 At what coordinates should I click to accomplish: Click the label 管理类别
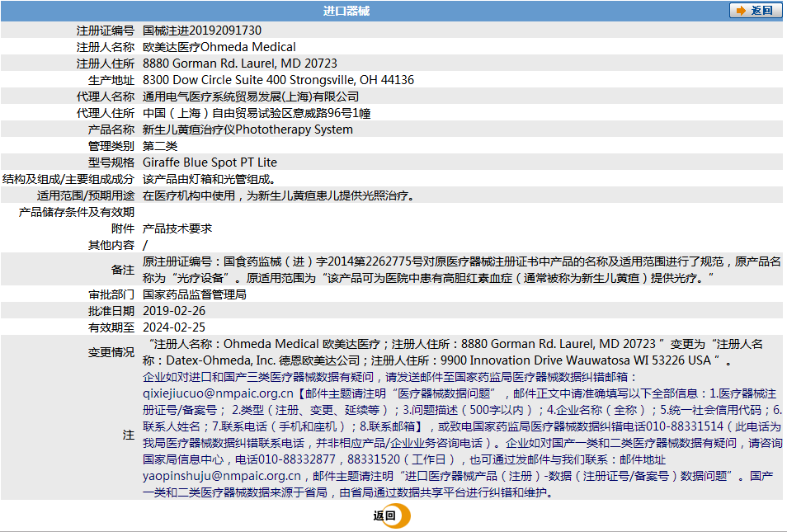(x=111, y=146)
